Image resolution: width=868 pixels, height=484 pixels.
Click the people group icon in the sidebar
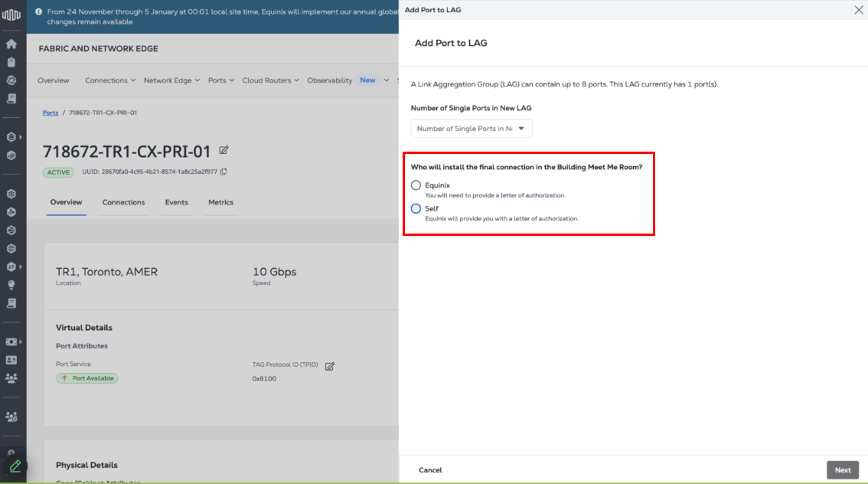11,378
